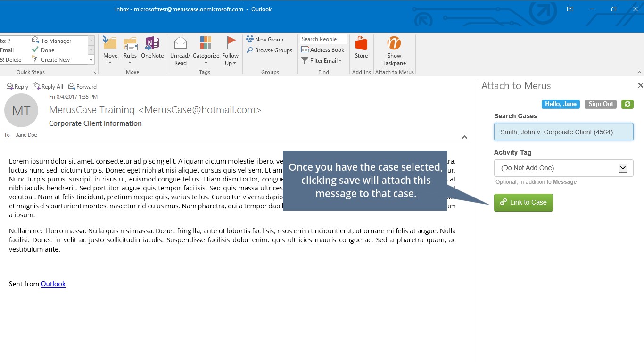Click the Search People field
Screen dimensions: 644x362
click(323, 39)
